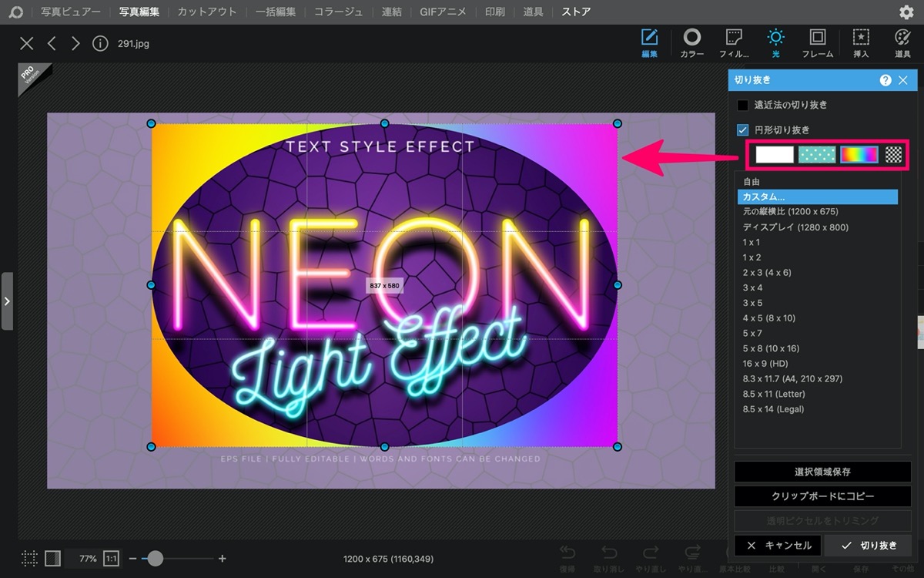
Task: Go to the next photo
Action: [x=75, y=44]
